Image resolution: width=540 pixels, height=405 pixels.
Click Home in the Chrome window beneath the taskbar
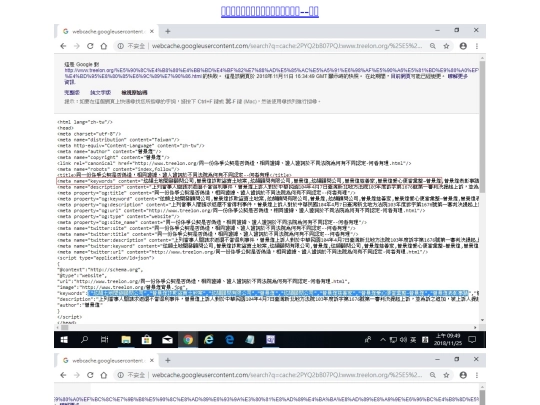point(104,375)
